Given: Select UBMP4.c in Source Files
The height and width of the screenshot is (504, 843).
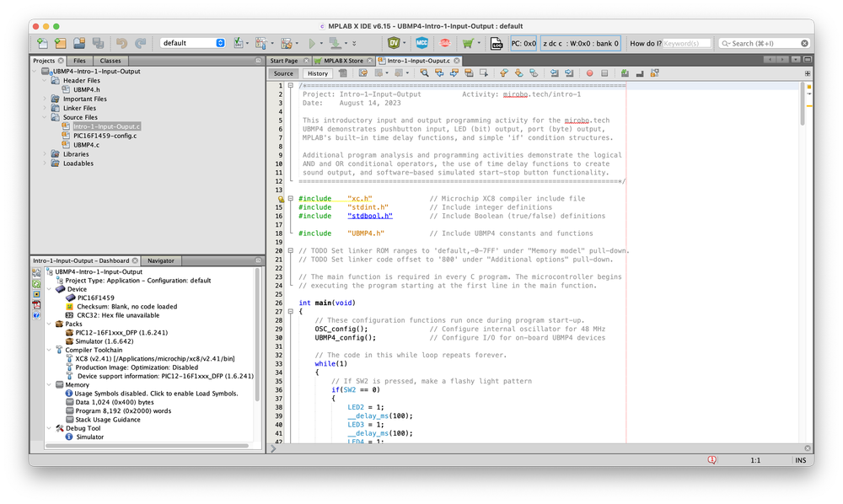Looking at the screenshot, I should pos(86,145).
